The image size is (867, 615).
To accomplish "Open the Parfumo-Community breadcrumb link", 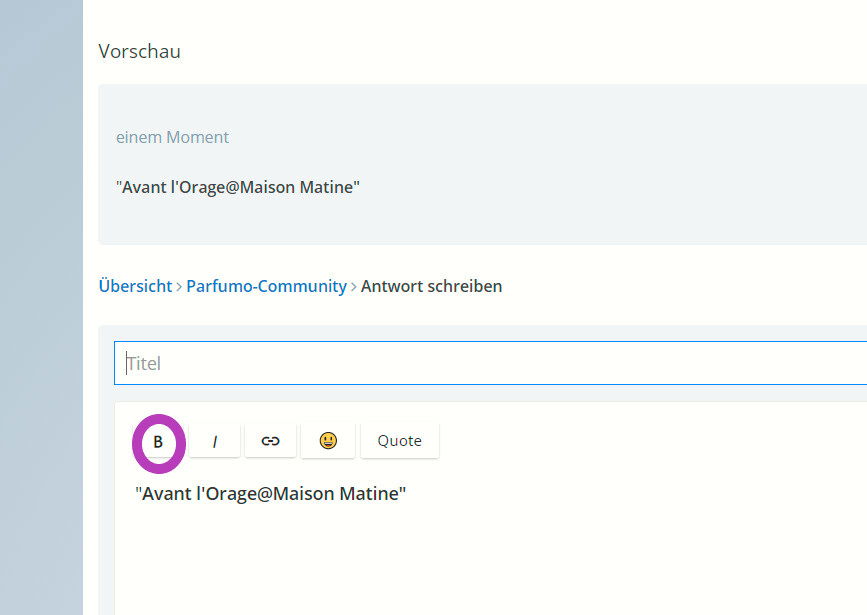I will pyautogui.click(x=267, y=286).
